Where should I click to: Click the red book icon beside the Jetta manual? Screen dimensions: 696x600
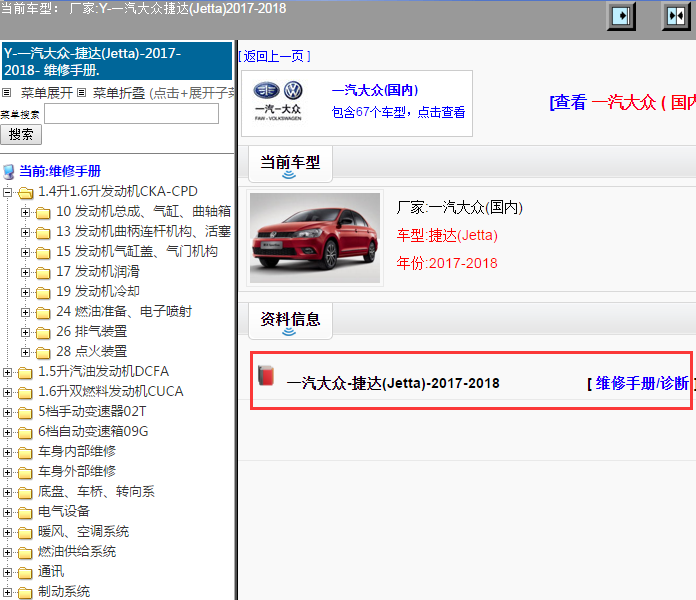[266, 375]
